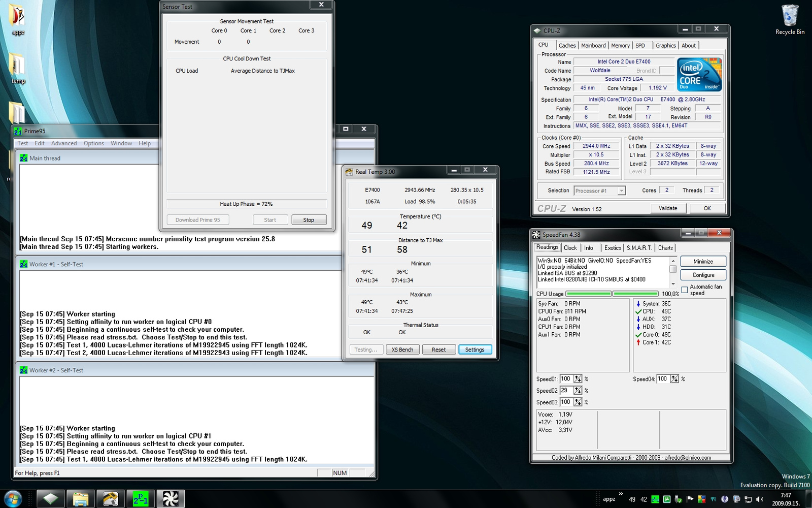This screenshot has width=812, height=508.
Task: Click OK button in CPU-Z
Action: pos(707,208)
